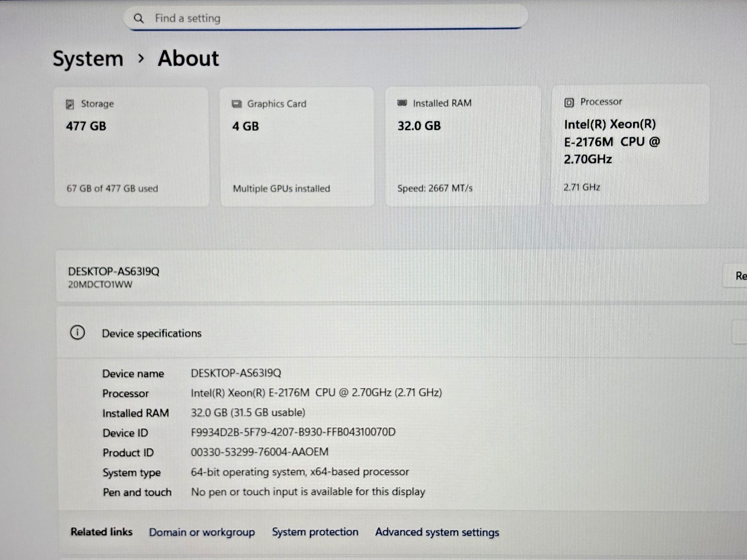Collapse the Device specifications section
Screen dimensions: 747x560
click(402, 333)
